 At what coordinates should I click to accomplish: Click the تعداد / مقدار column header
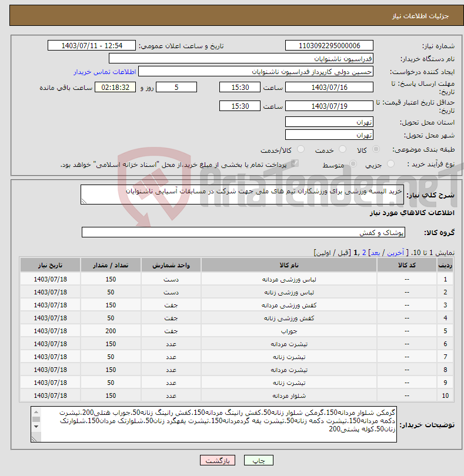111,265
